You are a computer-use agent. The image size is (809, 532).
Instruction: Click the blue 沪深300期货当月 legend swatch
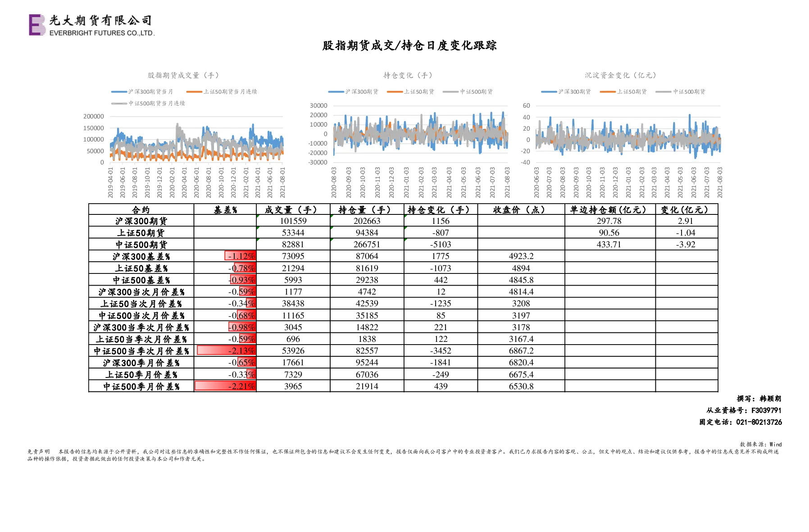119,92
